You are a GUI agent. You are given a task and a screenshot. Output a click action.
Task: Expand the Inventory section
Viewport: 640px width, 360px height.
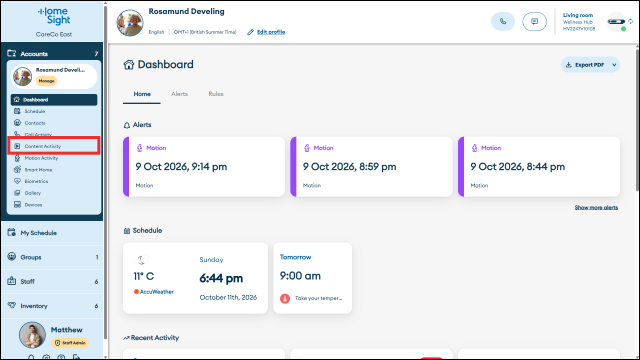[x=52, y=306]
